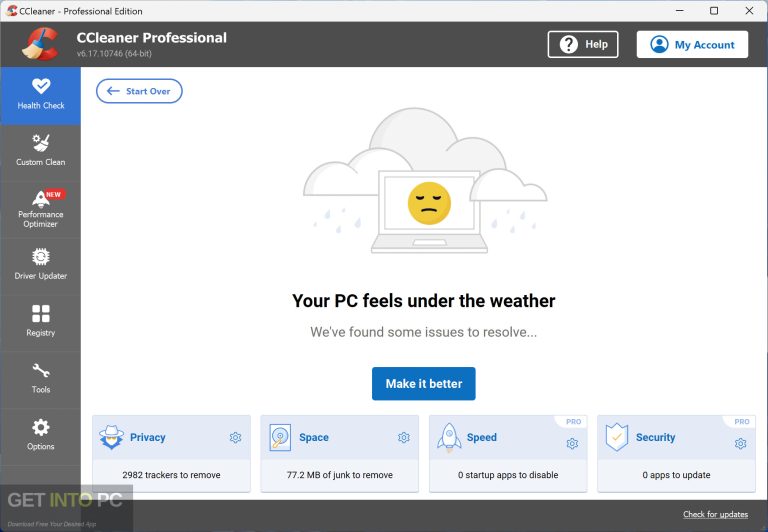768x532 pixels.
Task: Click the Help button
Action: [583, 45]
